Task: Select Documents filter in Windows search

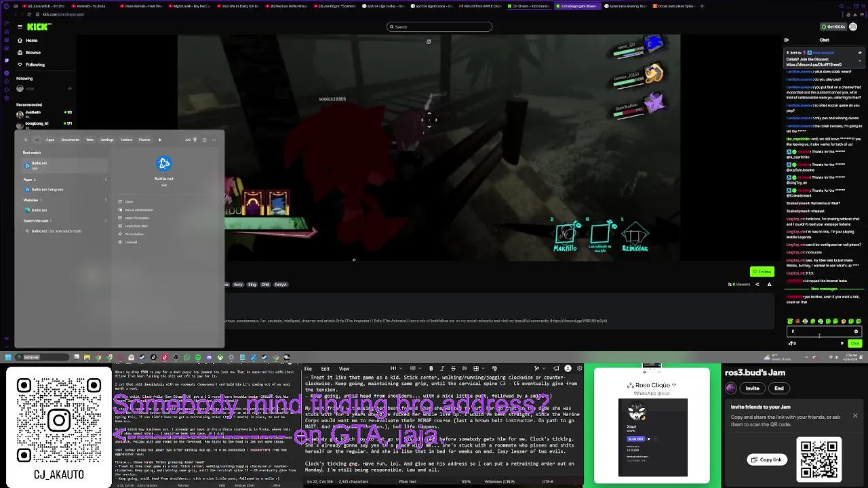Action: tap(71, 140)
